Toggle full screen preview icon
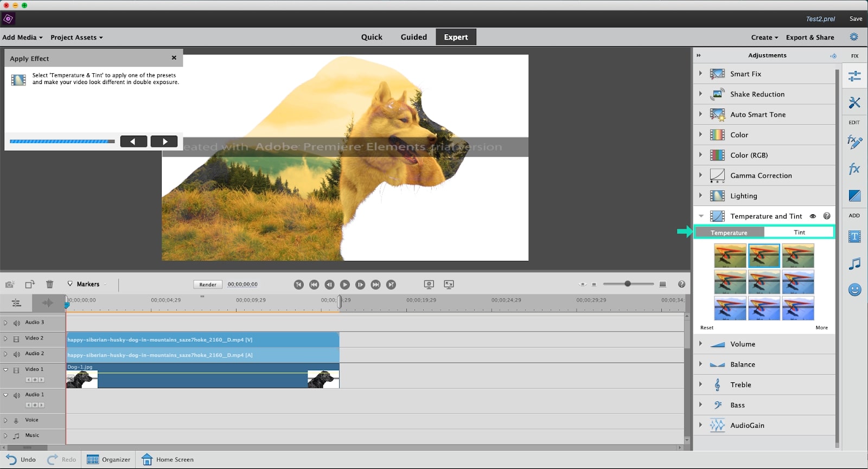 449,284
